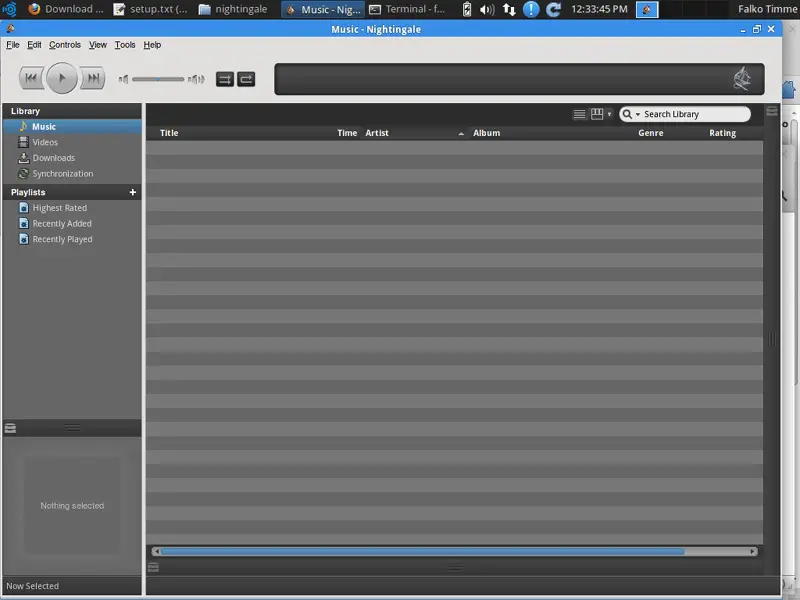The height and width of the screenshot is (600, 800).
Task: Sort tracks by Rating column
Action: pos(722,133)
